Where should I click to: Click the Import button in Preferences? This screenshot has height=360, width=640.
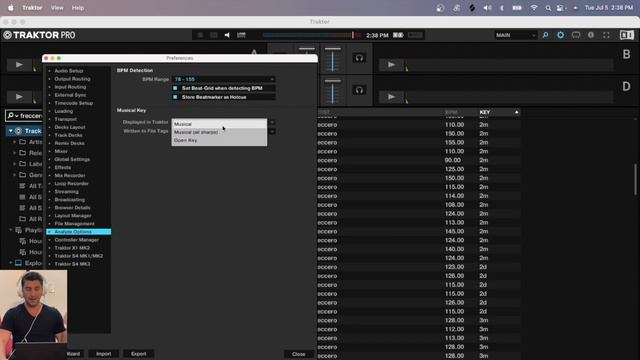point(104,354)
